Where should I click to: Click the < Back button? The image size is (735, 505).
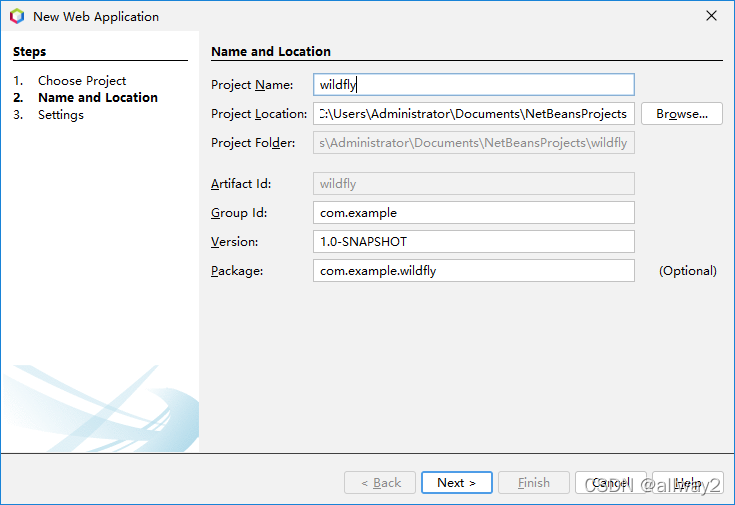tap(380, 482)
